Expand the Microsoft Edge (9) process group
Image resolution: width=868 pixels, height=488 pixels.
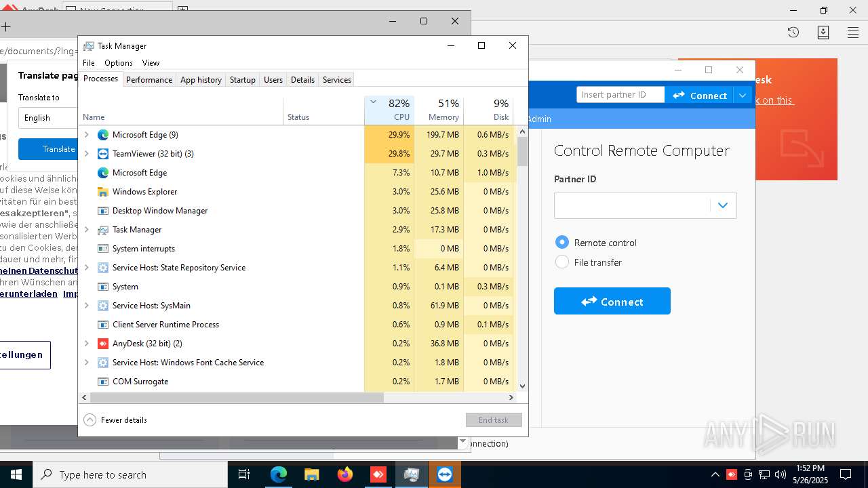coord(86,135)
